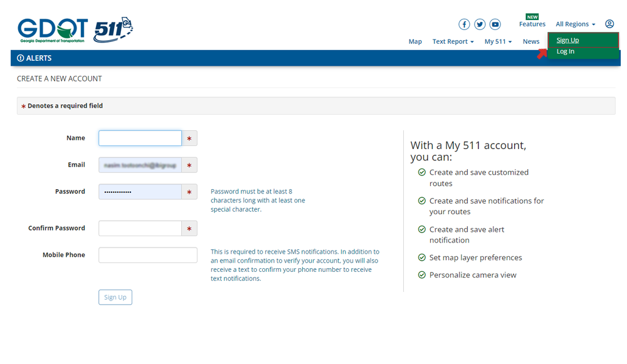The width and height of the screenshot is (627, 364).
Task: Go to the Map page
Action: point(415,41)
